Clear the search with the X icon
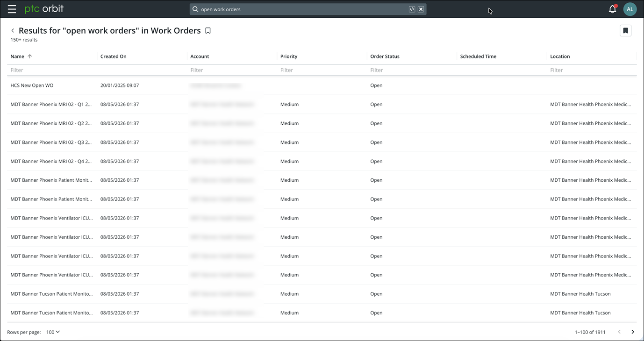 point(421,9)
